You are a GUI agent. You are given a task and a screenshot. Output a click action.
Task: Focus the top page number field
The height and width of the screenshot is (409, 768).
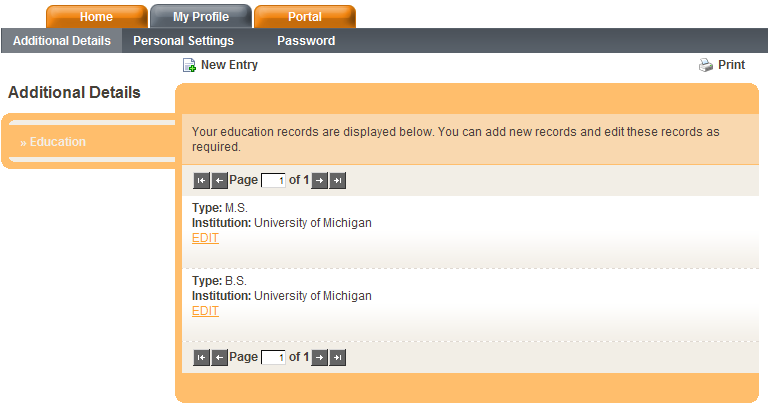click(273, 181)
